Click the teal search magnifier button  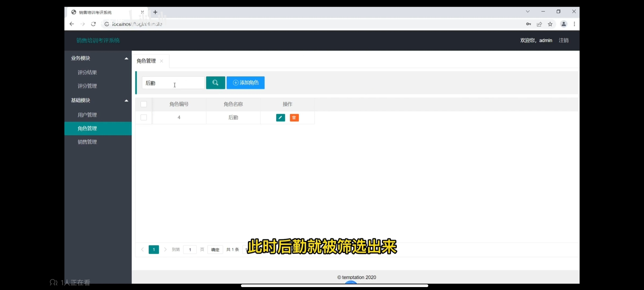pos(215,83)
